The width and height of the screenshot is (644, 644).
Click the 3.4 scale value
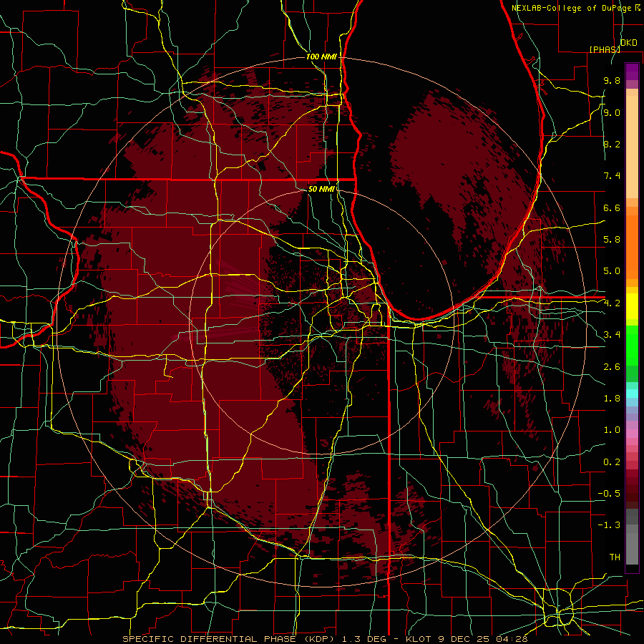click(x=612, y=335)
